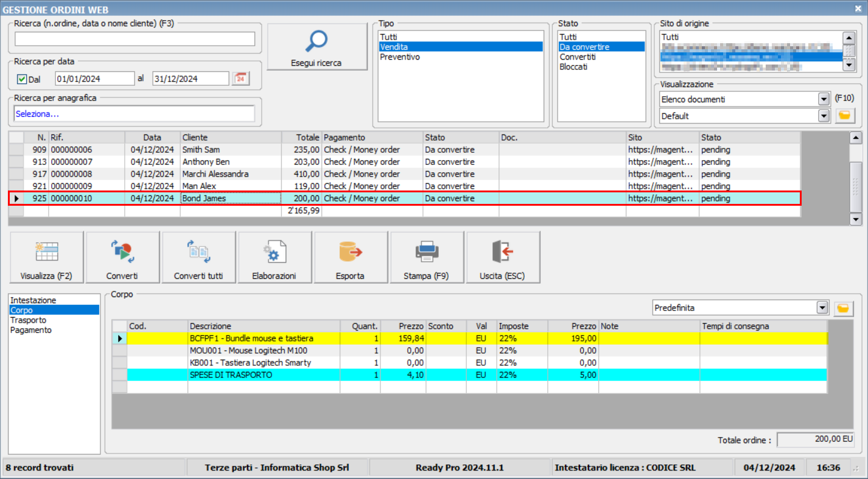Select the KB001 Tastiera Logitech Smarty row

pyautogui.click(x=470, y=363)
